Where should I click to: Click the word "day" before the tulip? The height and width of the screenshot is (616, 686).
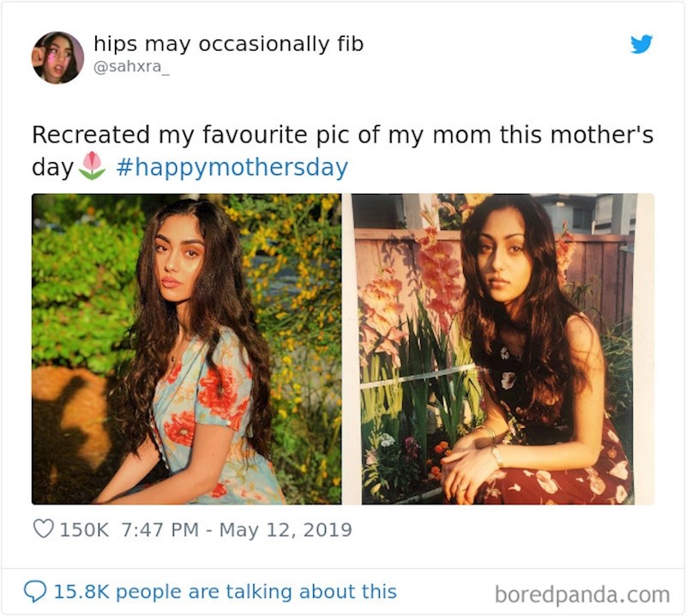[53, 167]
